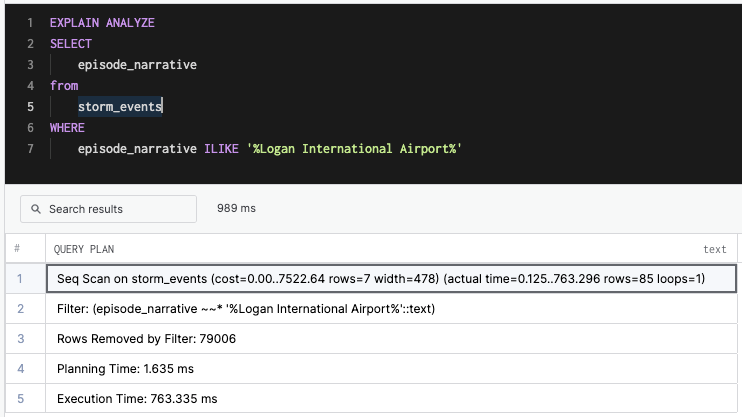Select the Seq Scan on storm_events row
This screenshot has width=742, height=417.
point(391,278)
